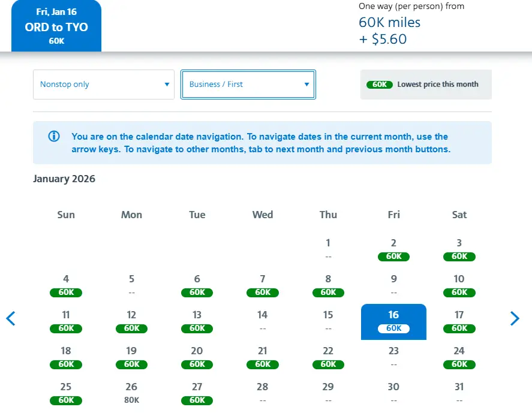Click the Lowest price this month legend
The width and height of the screenshot is (532, 419).
[x=426, y=85]
